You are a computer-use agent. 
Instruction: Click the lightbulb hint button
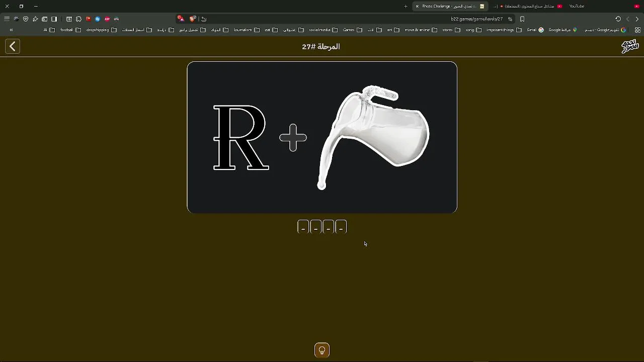pyautogui.click(x=322, y=350)
